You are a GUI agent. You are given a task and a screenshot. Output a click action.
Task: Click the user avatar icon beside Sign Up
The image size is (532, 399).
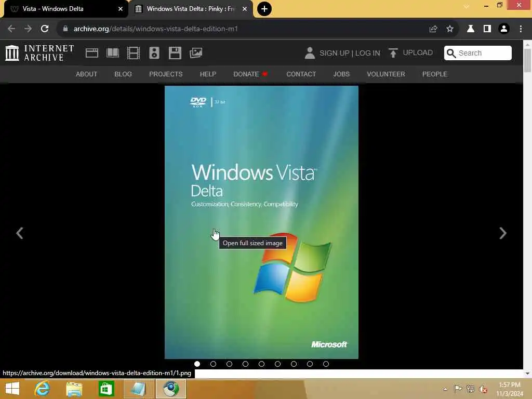tap(310, 53)
